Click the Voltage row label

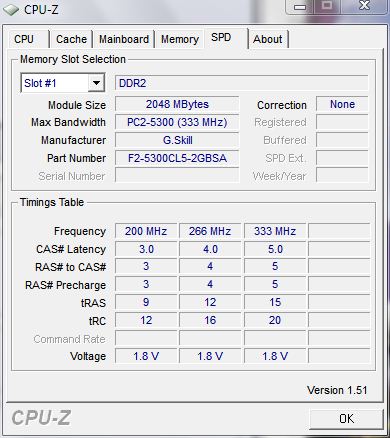tap(88, 356)
